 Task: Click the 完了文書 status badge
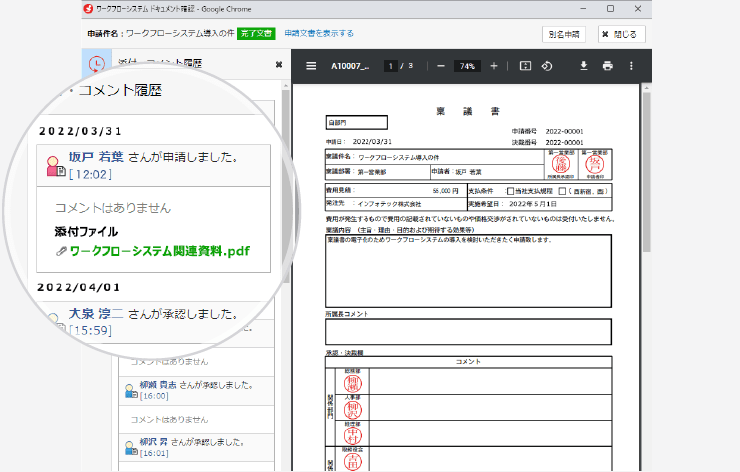click(x=256, y=34)
